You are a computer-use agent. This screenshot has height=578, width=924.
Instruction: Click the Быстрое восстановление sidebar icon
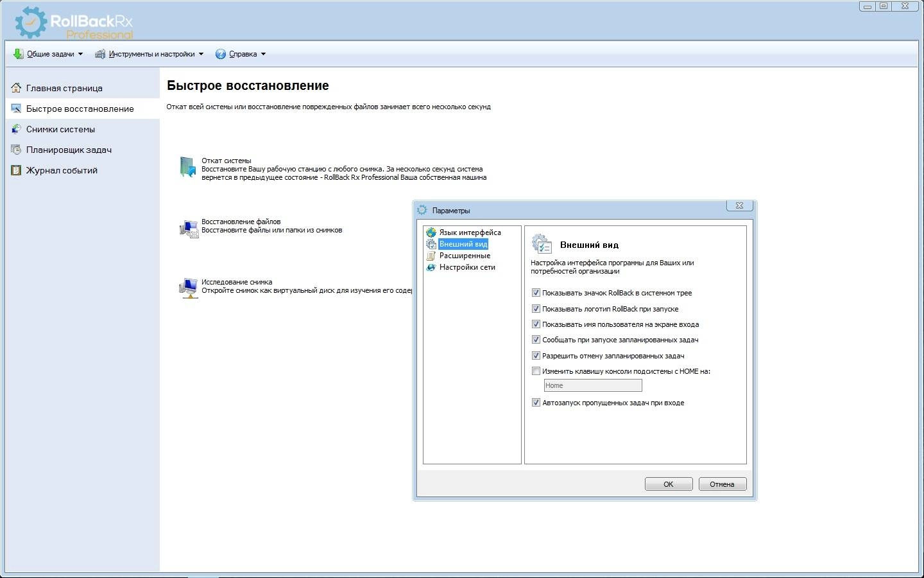pyautogui.click(x=16, y=109)
